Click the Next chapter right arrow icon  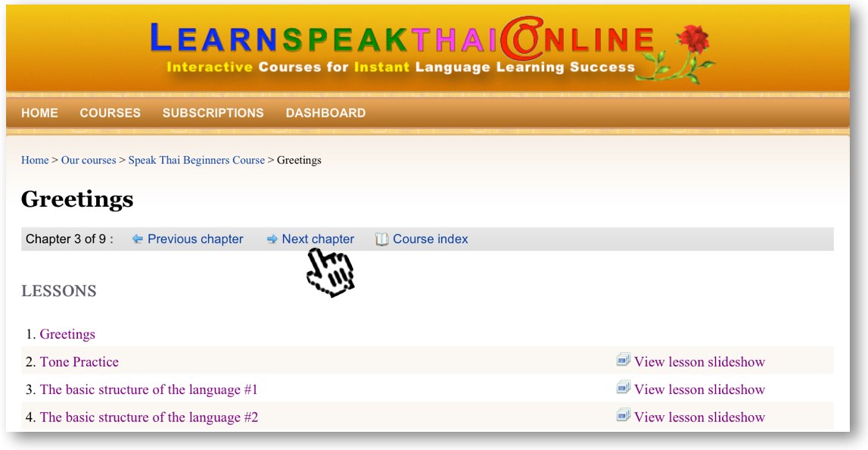272,239
